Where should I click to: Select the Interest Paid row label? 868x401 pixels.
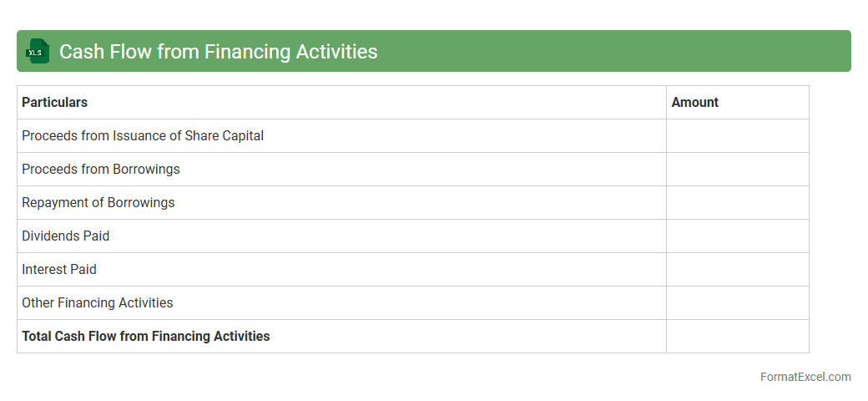coord(59,269)
